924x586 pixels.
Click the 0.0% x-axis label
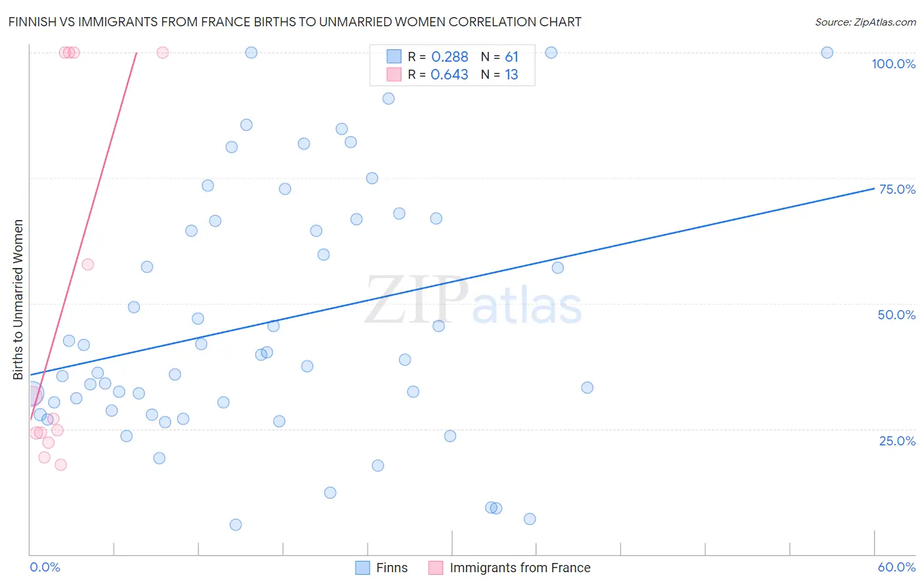pos(45,567)
